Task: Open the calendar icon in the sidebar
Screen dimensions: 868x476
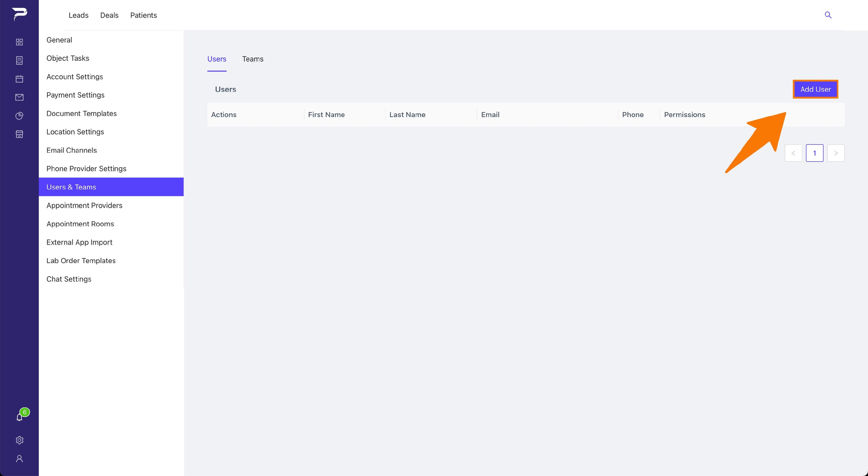Action: click(x=19, y=79)
